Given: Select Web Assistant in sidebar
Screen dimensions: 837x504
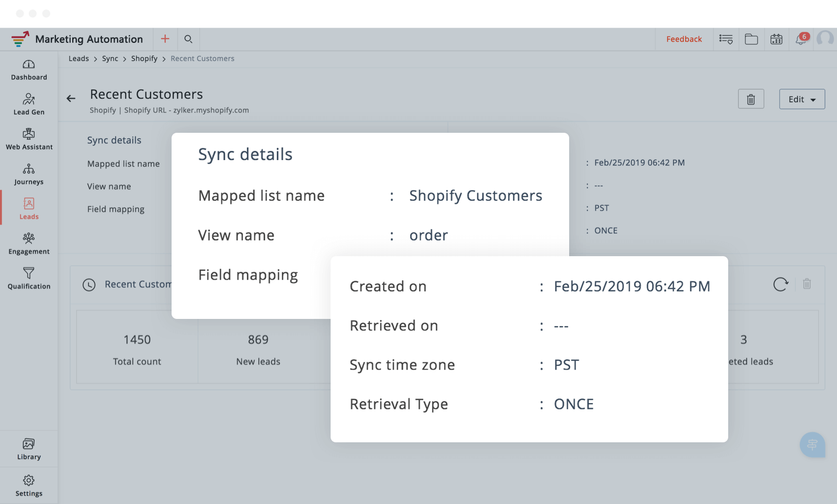Looking at the screenshot, I should point(29,140).
